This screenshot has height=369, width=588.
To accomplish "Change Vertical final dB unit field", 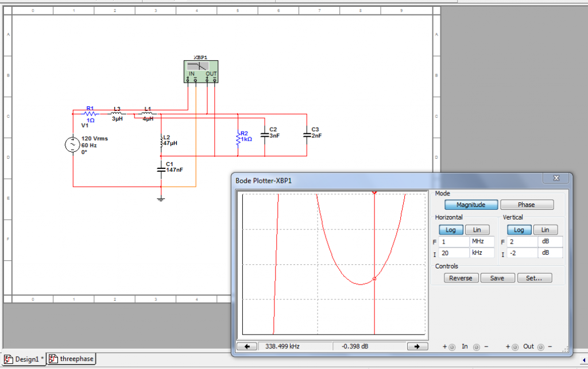I will tap(550, 241).
